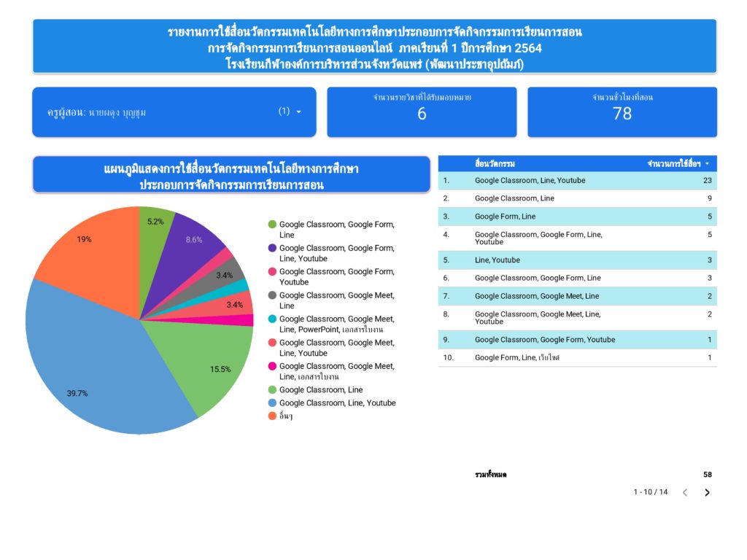Viewport: 747px width, 560px height.
Task: Click blue legend dot for Google Classroom, Line, Youtube
Action: pyautogui.click(x=273, y=402)
